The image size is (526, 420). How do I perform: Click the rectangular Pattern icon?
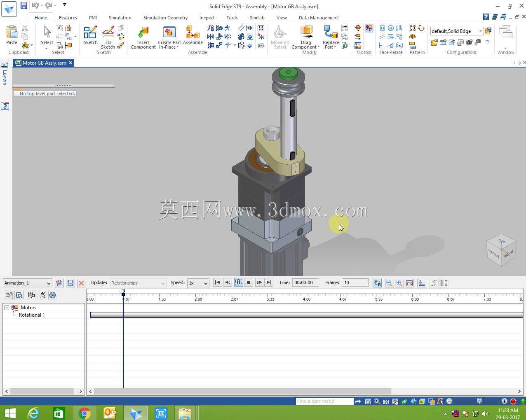point(412,28)
